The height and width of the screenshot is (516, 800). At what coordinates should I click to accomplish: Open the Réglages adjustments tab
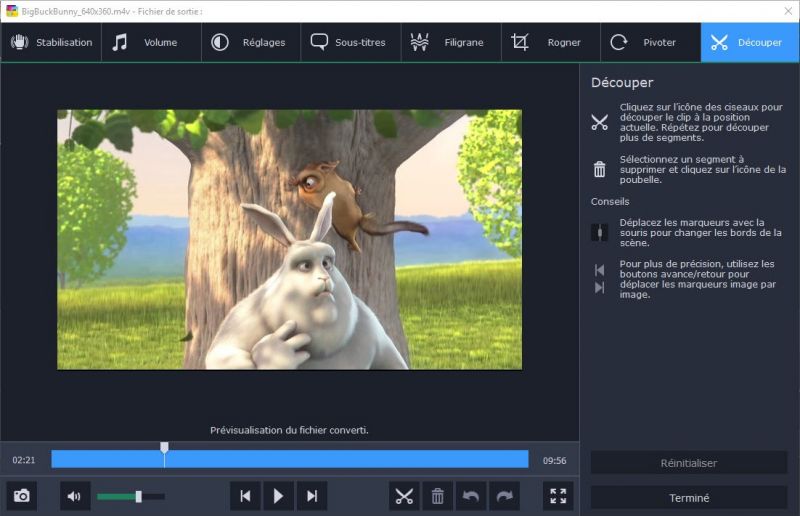click(x=251, y=42)
